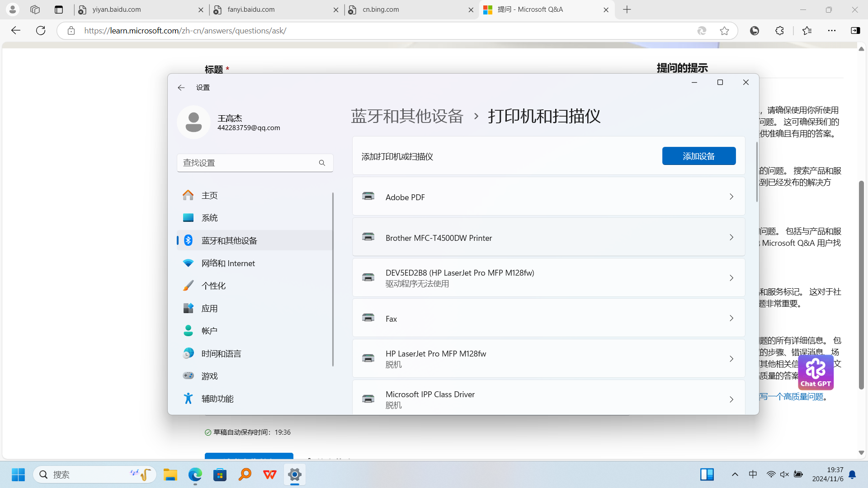868x488 pixels.
Task: Open 网络和 Internet settings
Action: [255, 263]
